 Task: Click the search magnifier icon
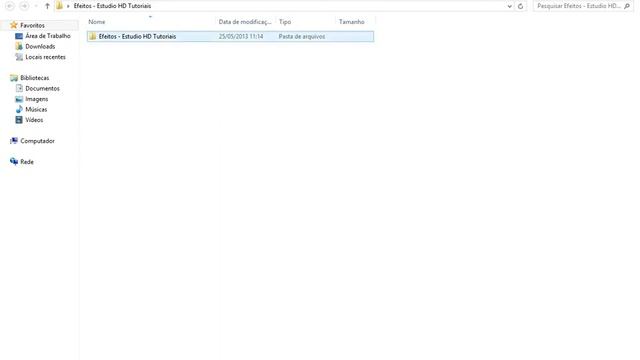(x=627, y=6)
